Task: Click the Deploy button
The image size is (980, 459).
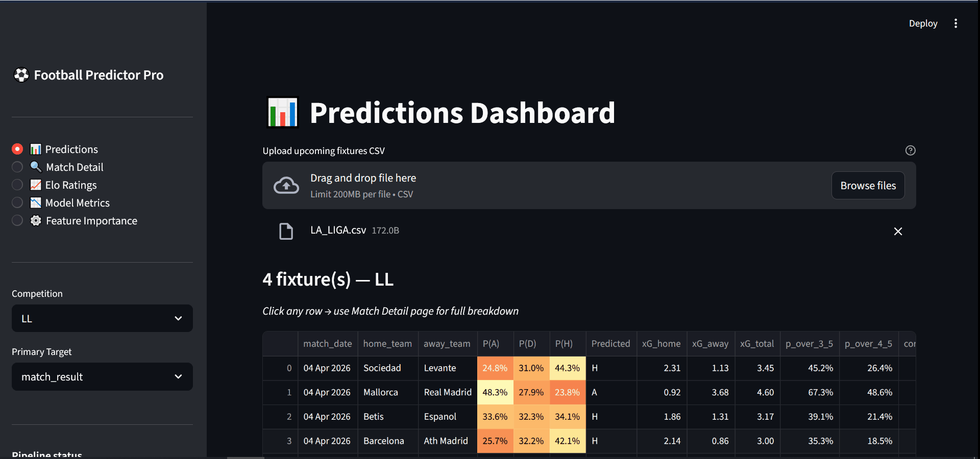Action: (923, 23)
